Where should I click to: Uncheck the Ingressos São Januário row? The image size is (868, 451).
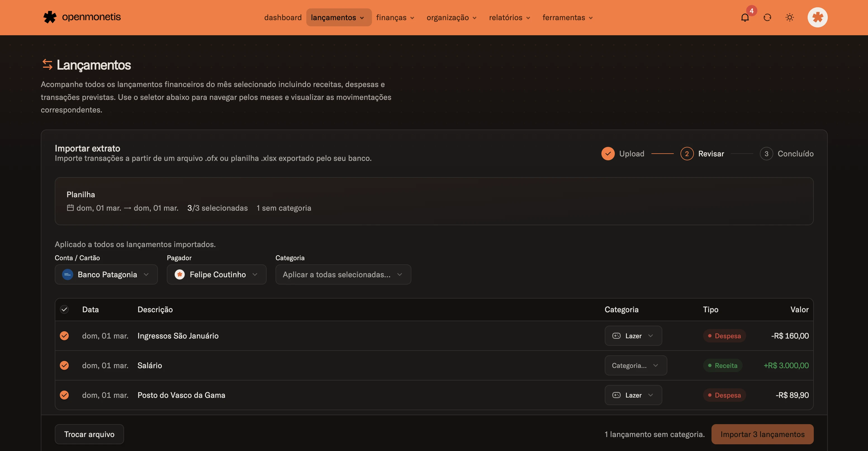[64, 336]
